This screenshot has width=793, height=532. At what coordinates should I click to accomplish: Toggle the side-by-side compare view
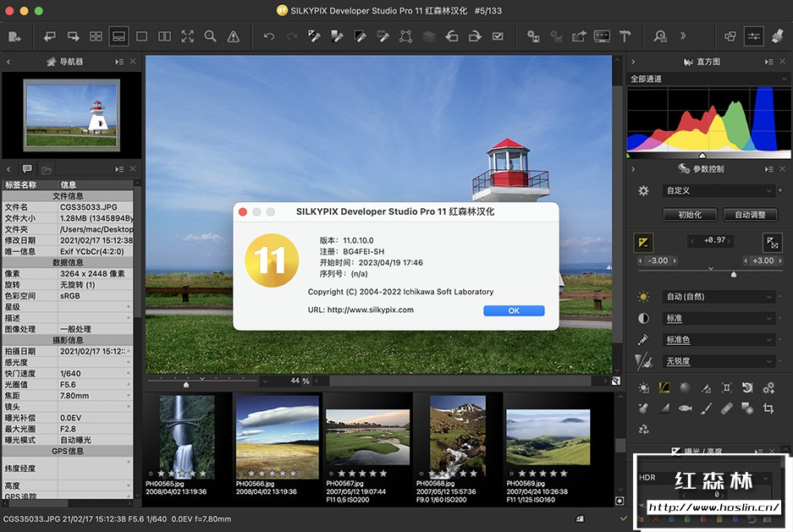pyautogui.click(x=164, y=36)
